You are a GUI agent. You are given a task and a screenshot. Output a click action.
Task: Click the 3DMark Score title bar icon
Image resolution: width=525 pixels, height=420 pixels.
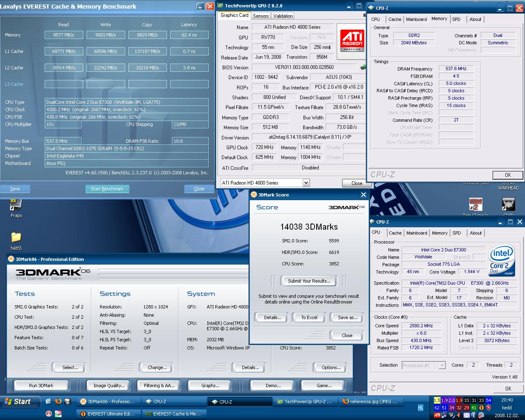[254, 194]
